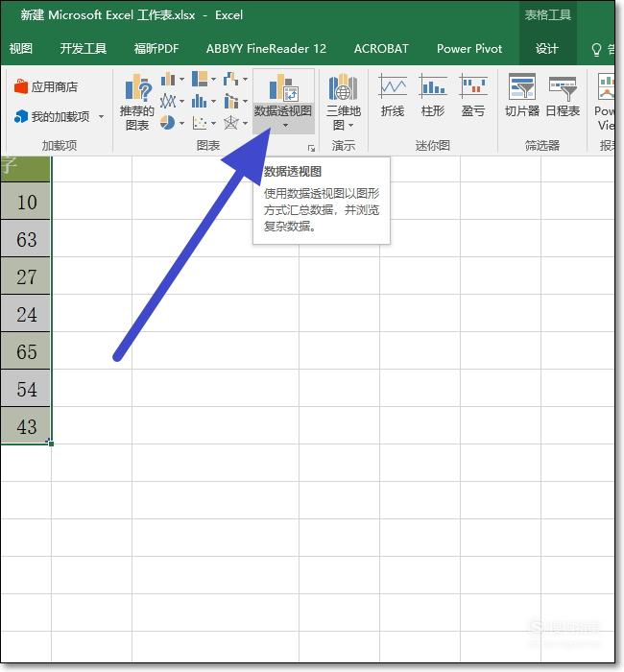The image size is (624, 672).
Task: Insert line or area chart
Action: point(168,101)
